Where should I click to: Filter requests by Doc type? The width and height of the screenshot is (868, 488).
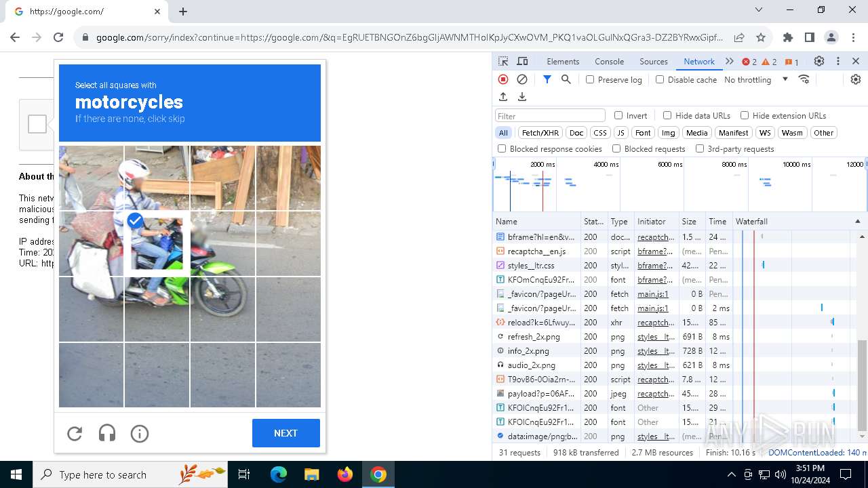(576, 133)
